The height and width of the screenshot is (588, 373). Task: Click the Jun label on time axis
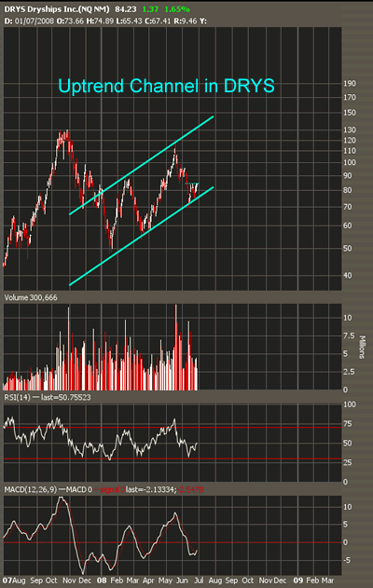pyautogui.click(x=183, y=581)
